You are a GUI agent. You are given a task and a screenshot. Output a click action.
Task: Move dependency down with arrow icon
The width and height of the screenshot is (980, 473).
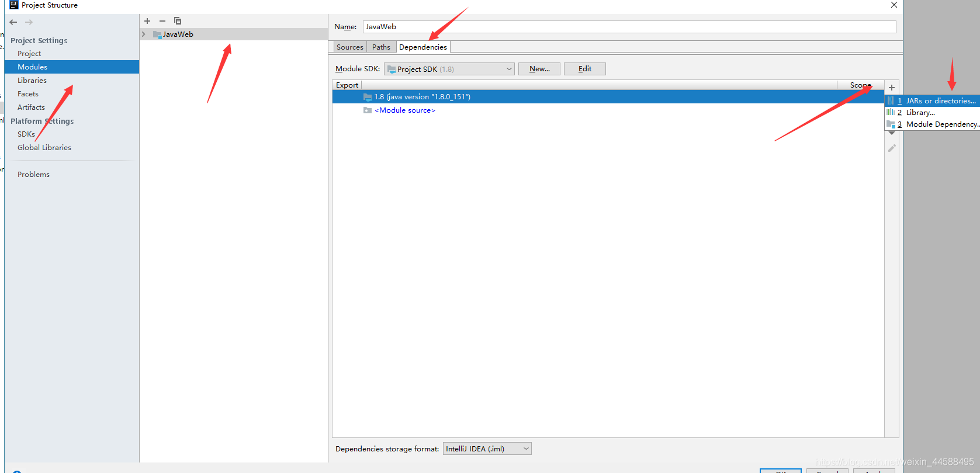click(892, 134)
